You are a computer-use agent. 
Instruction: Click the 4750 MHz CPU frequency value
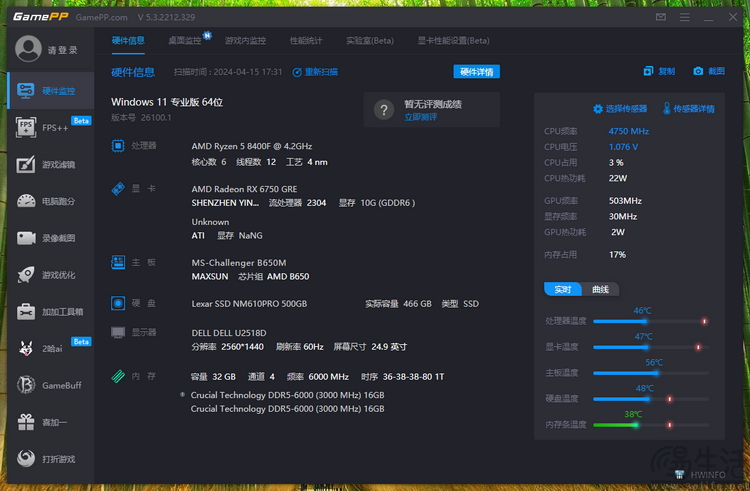tap(629, 131)
